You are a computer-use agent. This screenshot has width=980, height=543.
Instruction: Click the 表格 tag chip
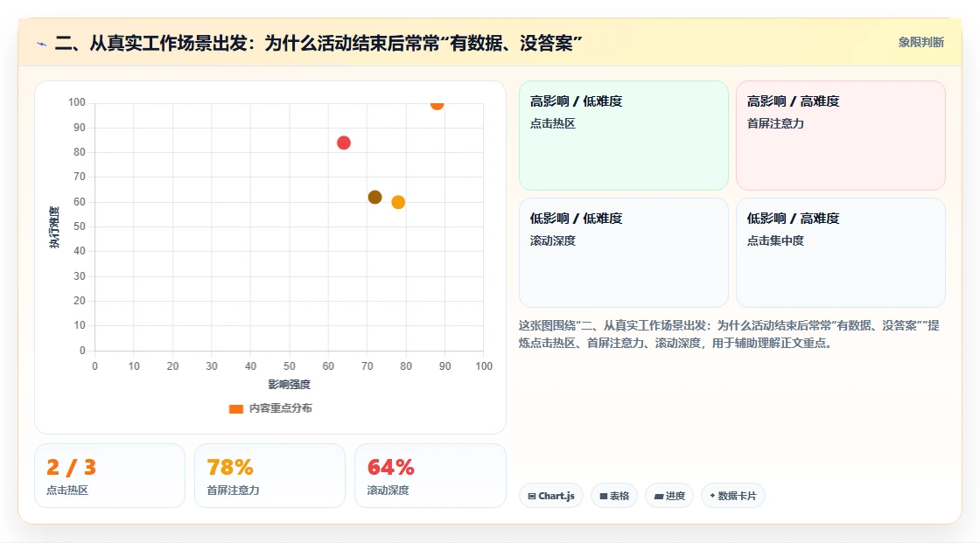[614, 496]
